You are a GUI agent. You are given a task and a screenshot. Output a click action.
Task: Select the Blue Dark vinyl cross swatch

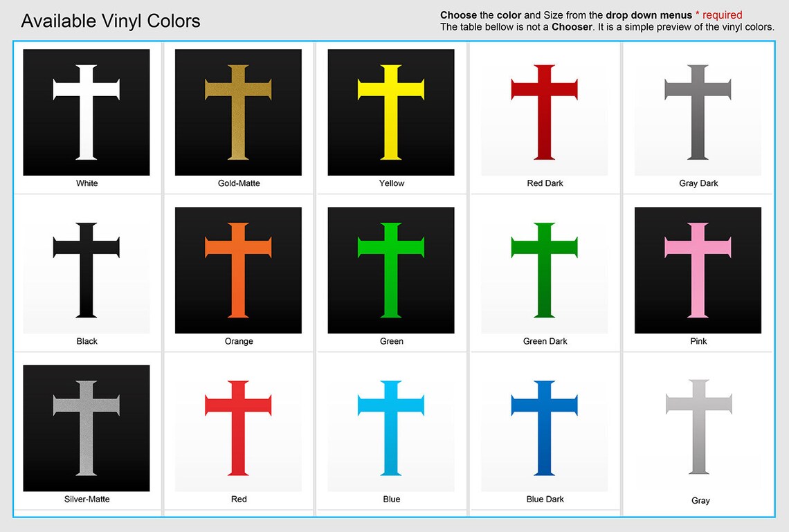point(545,428)
